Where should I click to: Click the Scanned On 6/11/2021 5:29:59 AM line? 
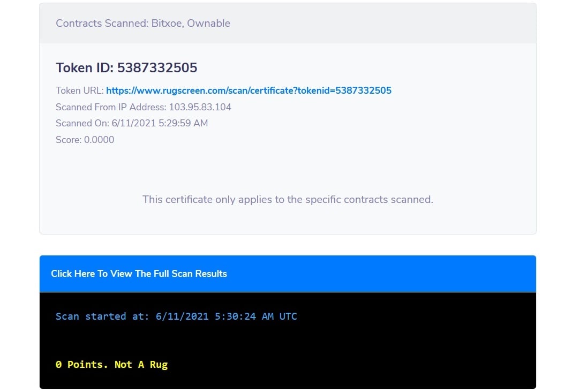[132, 123]
